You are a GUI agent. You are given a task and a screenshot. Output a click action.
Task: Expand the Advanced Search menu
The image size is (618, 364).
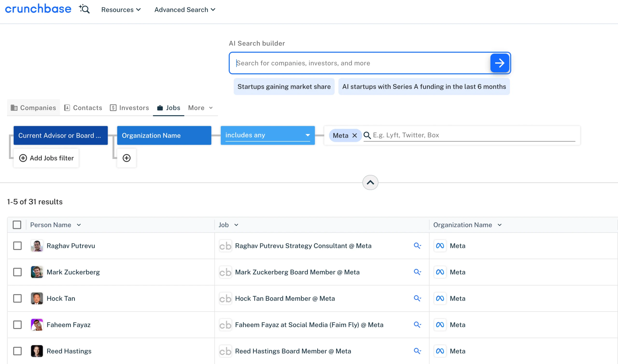coord(185,10)
